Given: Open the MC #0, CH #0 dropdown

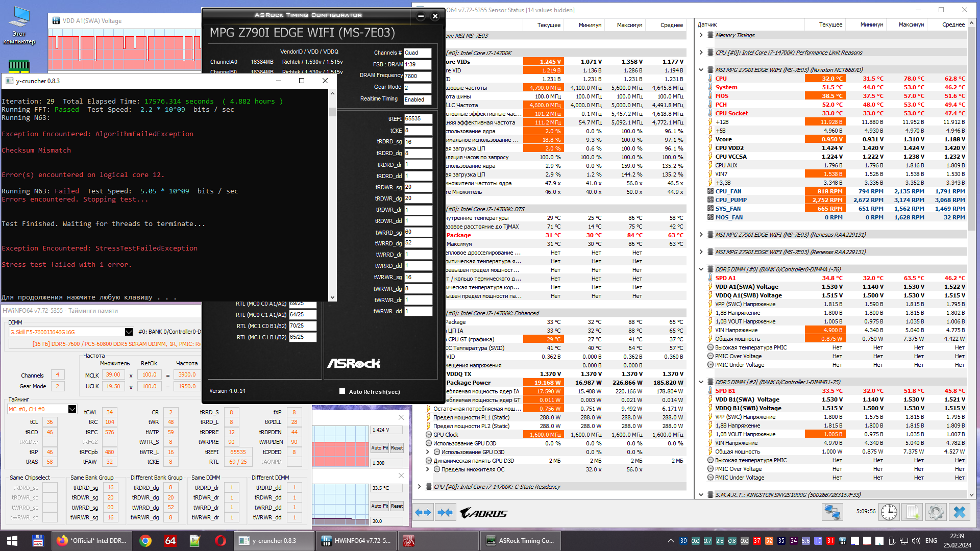Looking at the screenshot, I should [72, 409].
